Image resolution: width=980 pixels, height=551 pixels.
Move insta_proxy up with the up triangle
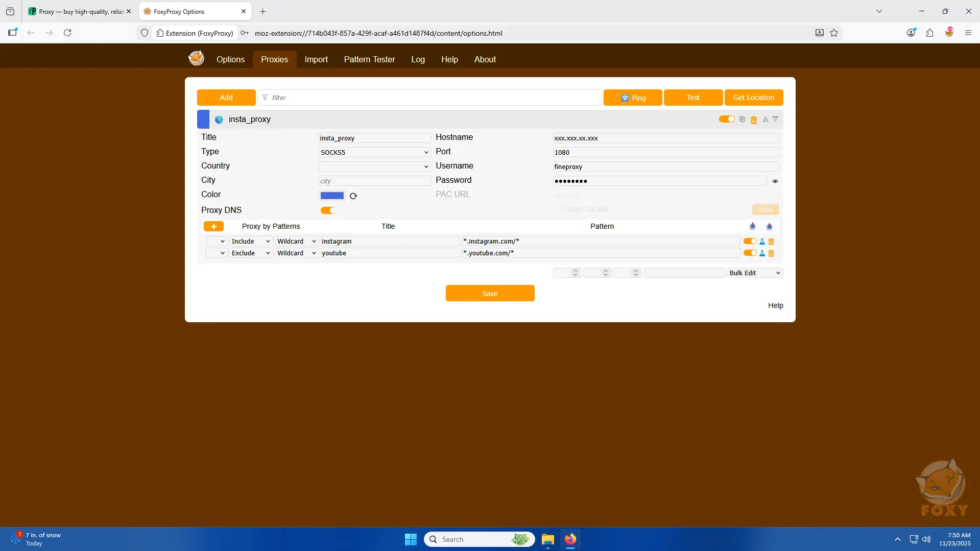(766, 119)
